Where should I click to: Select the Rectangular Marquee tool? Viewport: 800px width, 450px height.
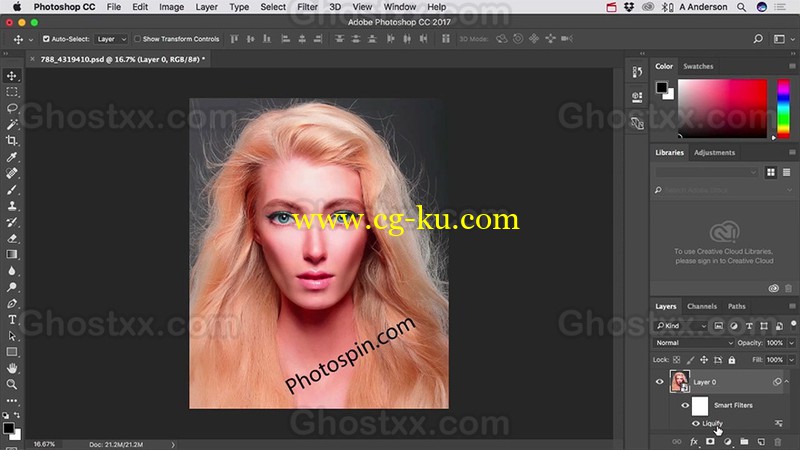pyautogui.click(x=12, y=92)
